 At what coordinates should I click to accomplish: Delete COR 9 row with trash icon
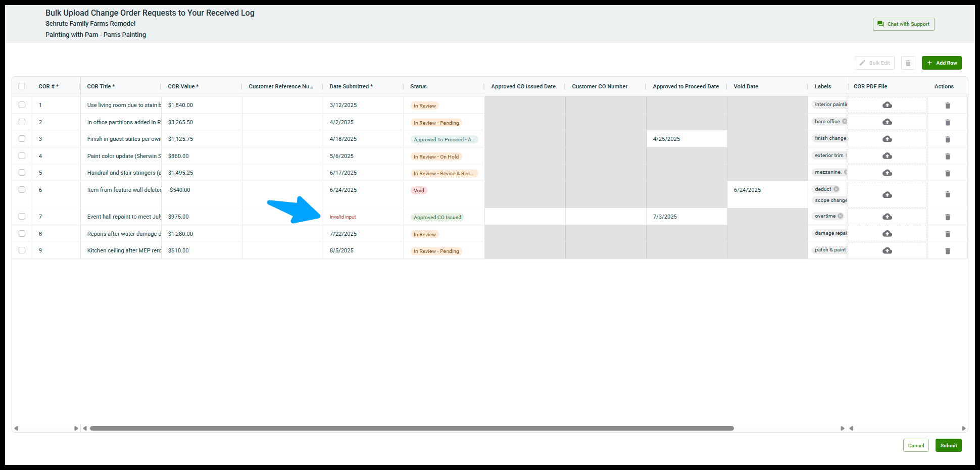click(x=947, y=251)
